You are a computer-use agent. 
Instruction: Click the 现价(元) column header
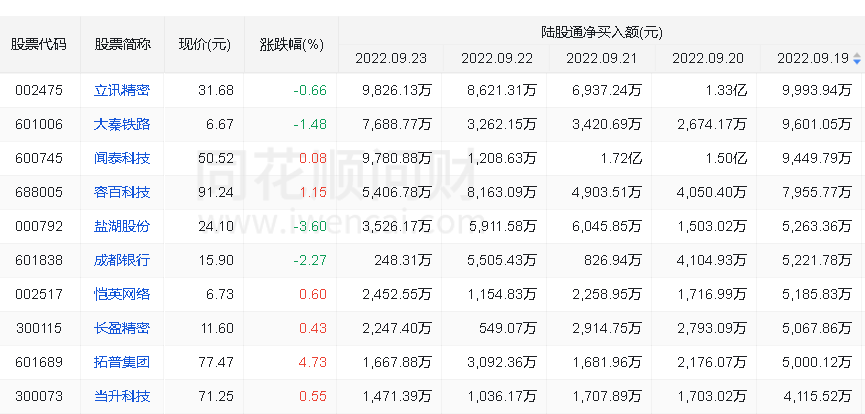[204, 45]
